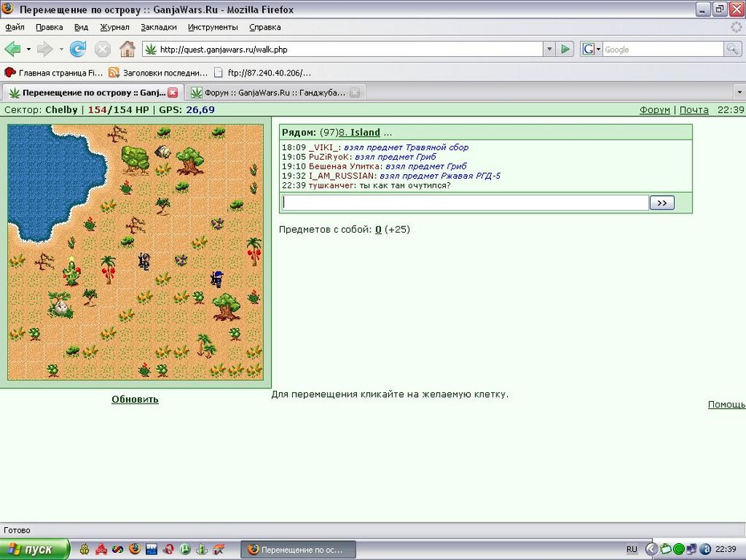Click the search magnifier icon

[732, 49]
